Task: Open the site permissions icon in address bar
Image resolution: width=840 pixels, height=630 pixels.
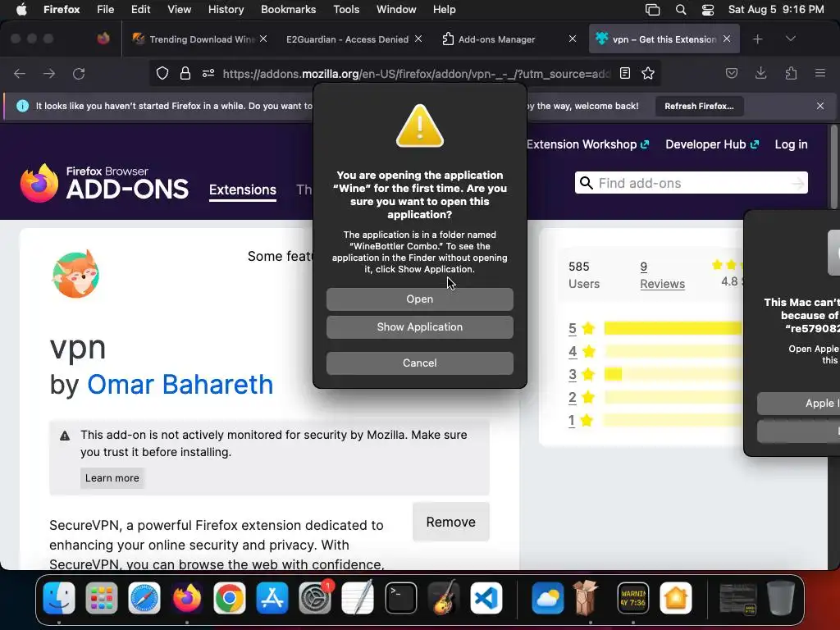Action: click(x=208, y=73)
